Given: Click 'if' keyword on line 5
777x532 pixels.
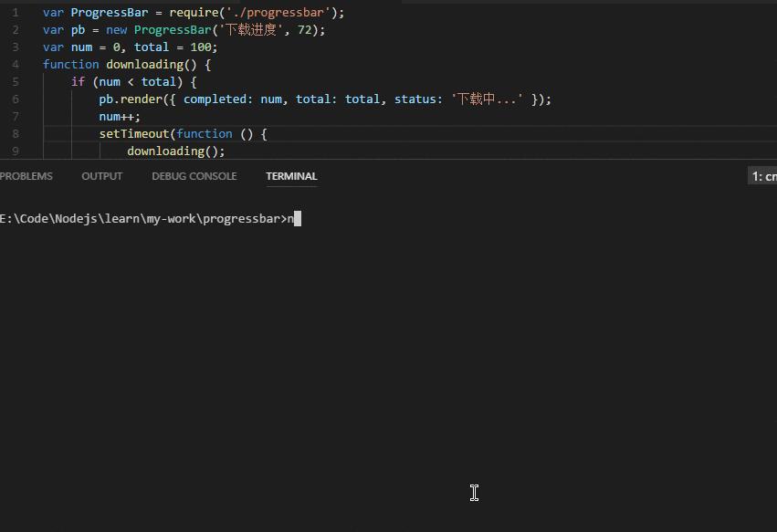Looking at the screenshot, I should click(78, 82).
